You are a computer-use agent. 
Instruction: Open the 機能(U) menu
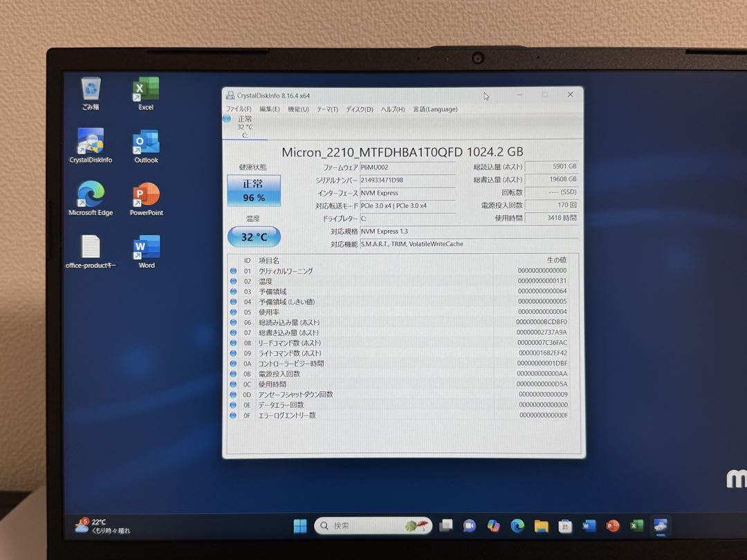click(298, 109)
